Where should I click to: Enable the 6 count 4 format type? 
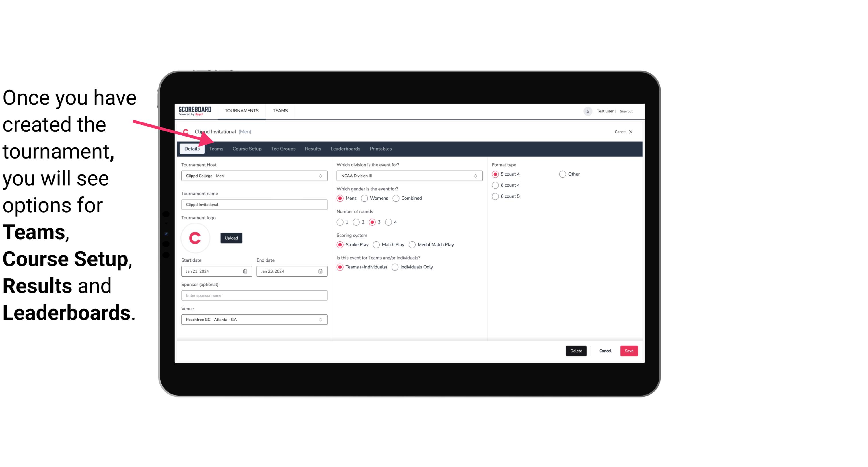pyautogui.click(x=495, y=185)
